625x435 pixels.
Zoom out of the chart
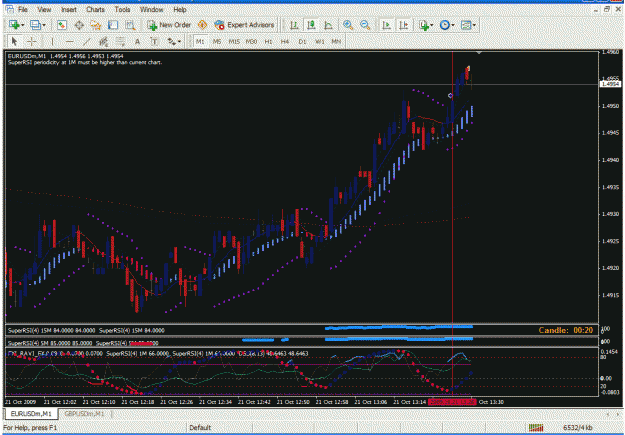coord(365,25)
